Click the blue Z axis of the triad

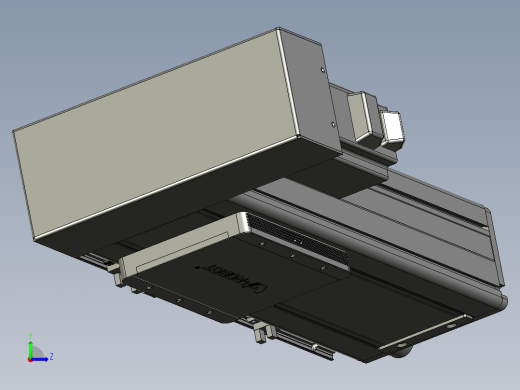(39, 359)
